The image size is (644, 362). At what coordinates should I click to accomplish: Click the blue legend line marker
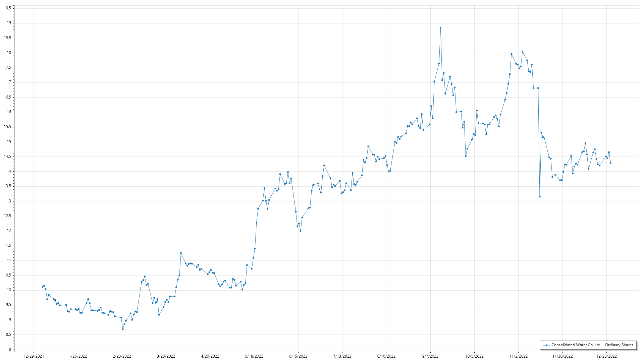pyautogui.click(x=546, y=345)
